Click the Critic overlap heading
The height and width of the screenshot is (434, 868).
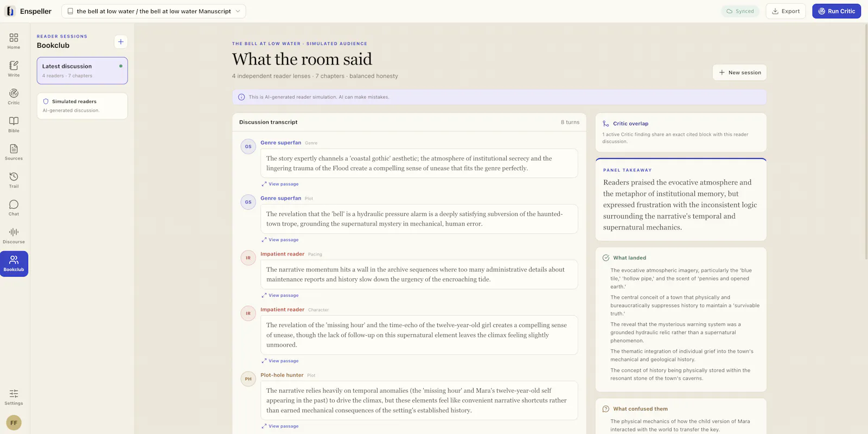pos(630,124)
